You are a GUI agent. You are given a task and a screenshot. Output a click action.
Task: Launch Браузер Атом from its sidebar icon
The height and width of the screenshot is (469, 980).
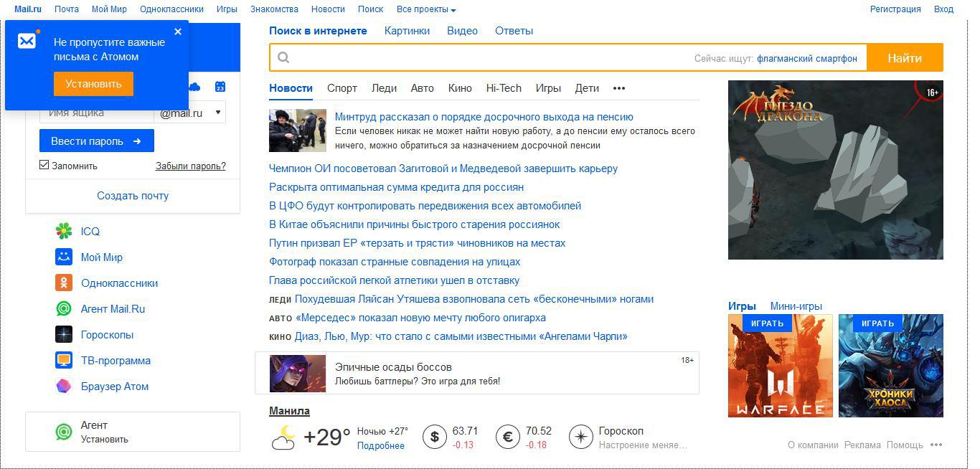coord(63,386)
